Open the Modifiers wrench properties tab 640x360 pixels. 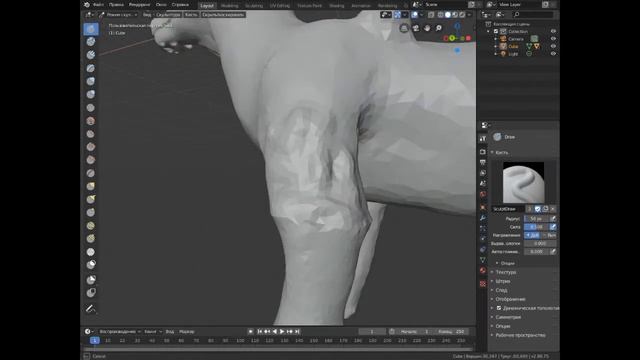pos(483,218)
